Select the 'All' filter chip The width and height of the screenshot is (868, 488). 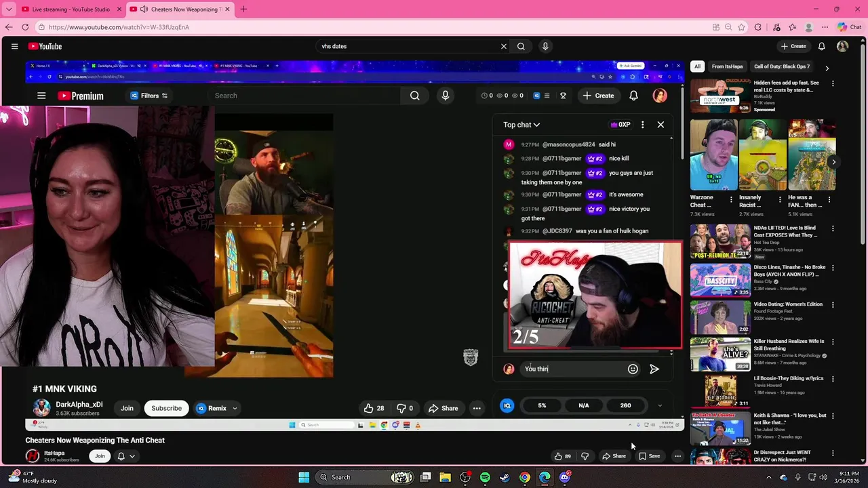click(x=697, y=66)
